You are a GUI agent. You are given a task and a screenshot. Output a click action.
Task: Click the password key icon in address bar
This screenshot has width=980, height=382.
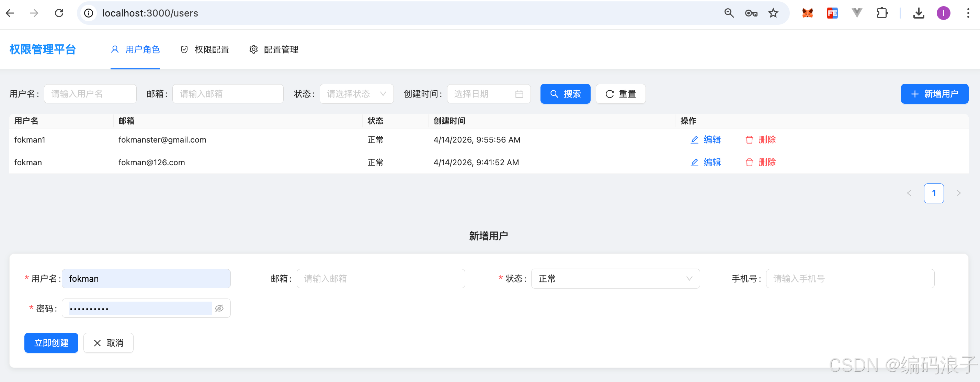click(751, 13)
